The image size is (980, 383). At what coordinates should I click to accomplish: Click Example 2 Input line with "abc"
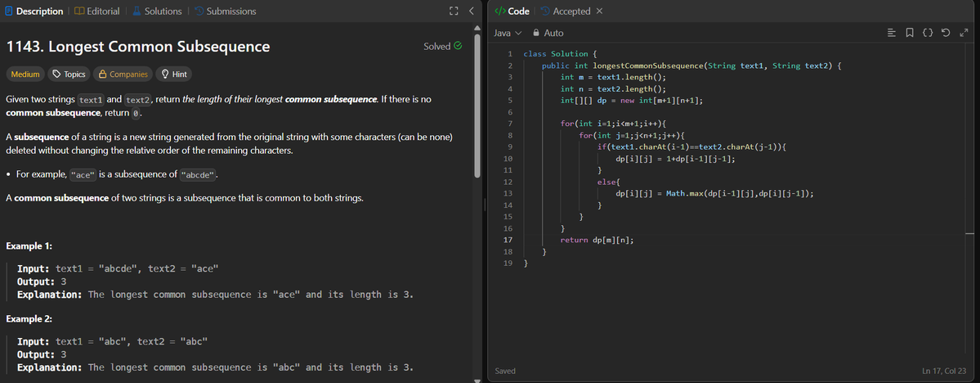pos(112,341)
